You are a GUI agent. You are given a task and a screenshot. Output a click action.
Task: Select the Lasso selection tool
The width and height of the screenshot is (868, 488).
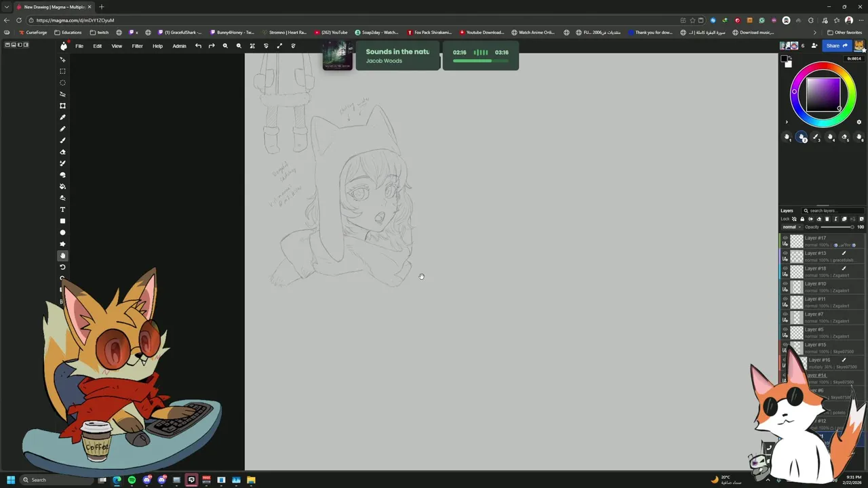pyautogui.click(x=62, y=94)
